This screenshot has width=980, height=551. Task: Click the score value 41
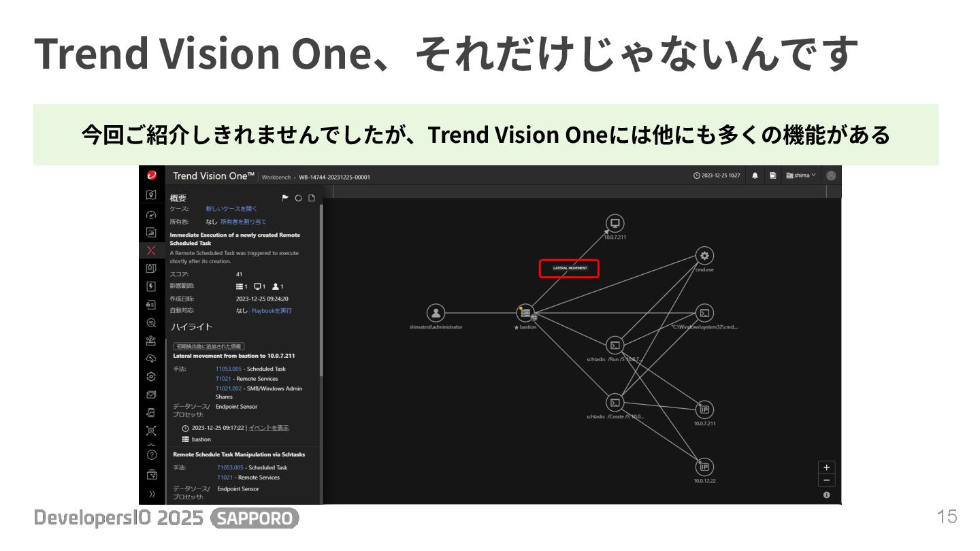pyautogui.click(x=239, y=274)
